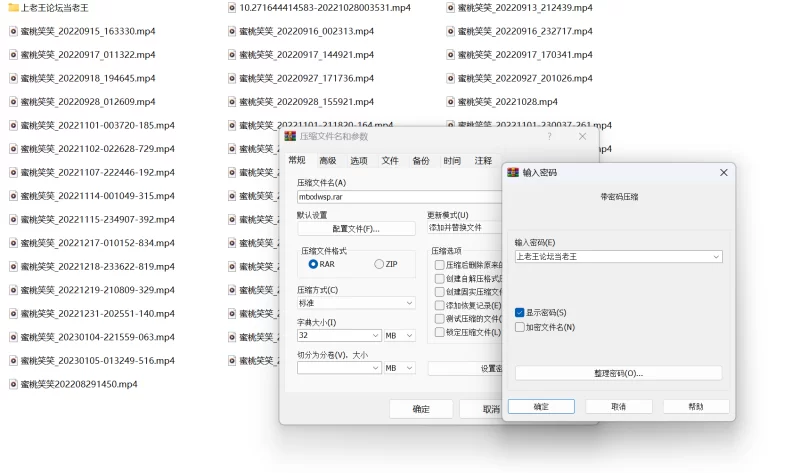800x473 pixels.
Task: Confirm the password with 确定 in 输入密码 dialog
Action: click(x=541, y=407)
